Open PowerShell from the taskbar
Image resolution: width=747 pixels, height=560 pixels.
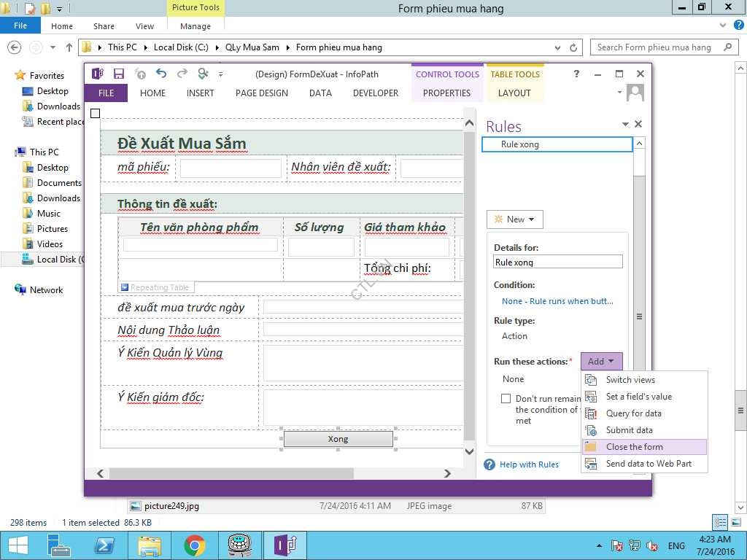point(104,545)
